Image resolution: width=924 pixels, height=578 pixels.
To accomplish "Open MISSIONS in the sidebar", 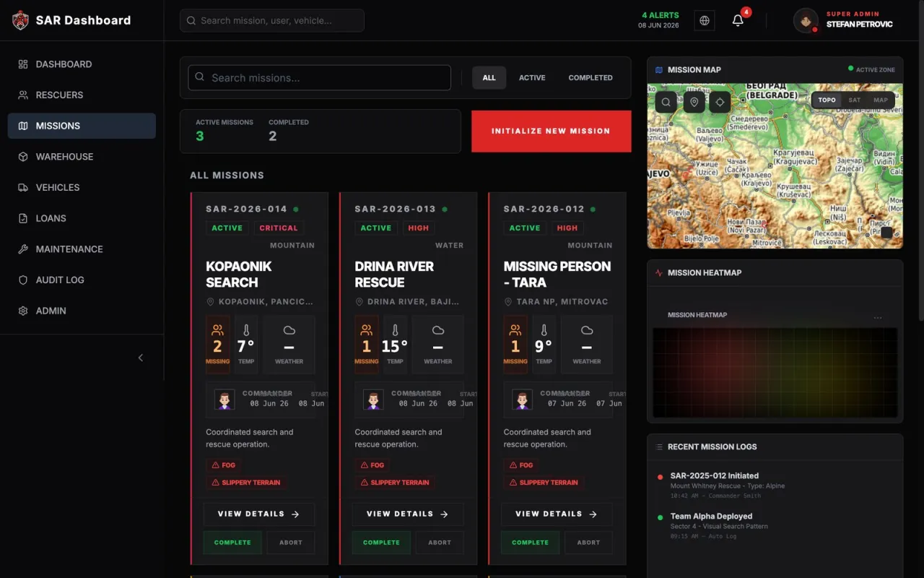I will coord(82,126).
